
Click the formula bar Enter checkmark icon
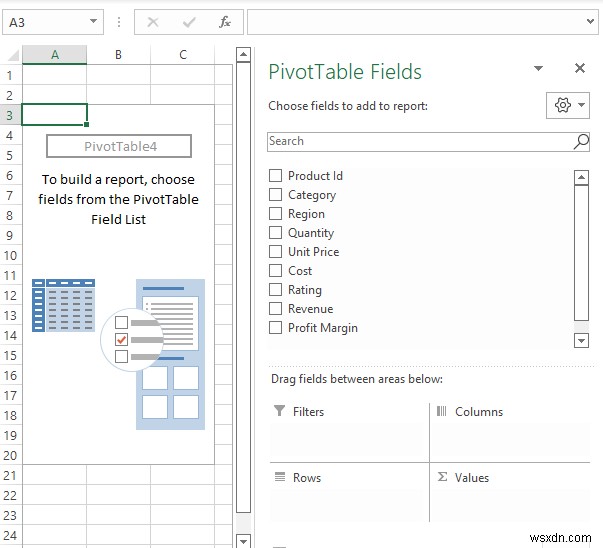[x=189, y=22]
